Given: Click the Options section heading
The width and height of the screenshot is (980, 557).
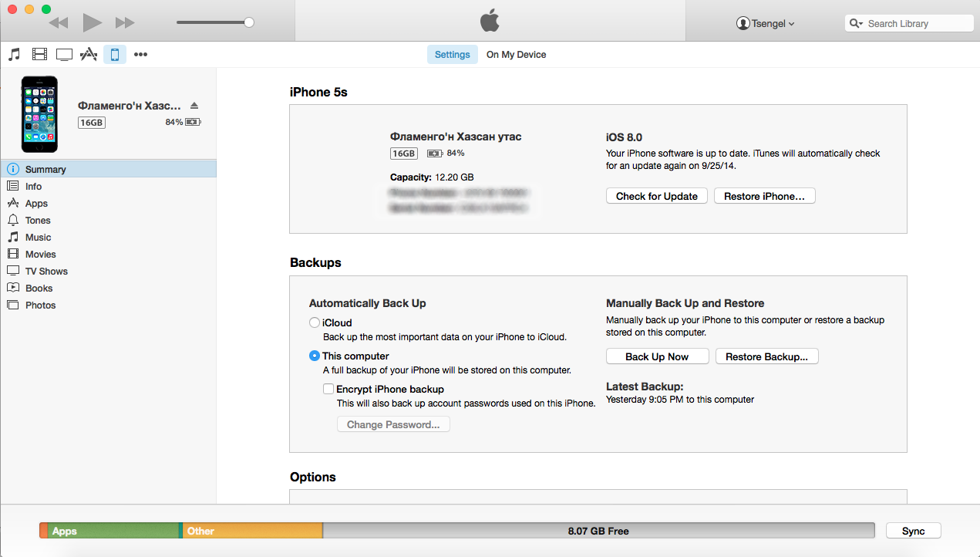Looking at the screenshot, I should pos(313,477).
